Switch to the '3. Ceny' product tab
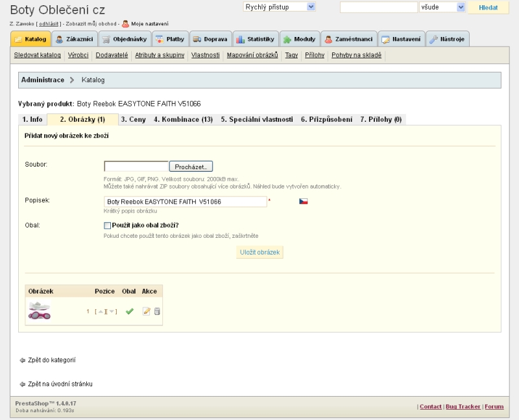This screenshot has width=519, height=420. click(x=133, y=119)
